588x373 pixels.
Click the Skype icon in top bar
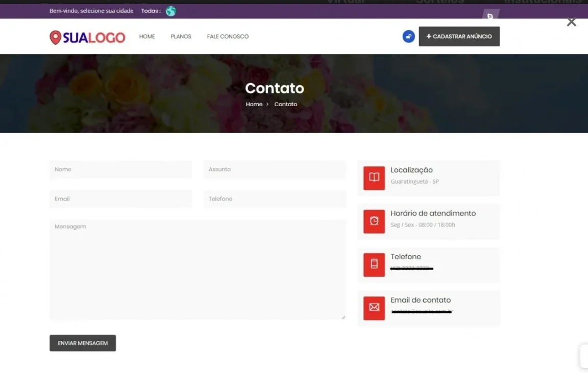[x=490, y=16]
